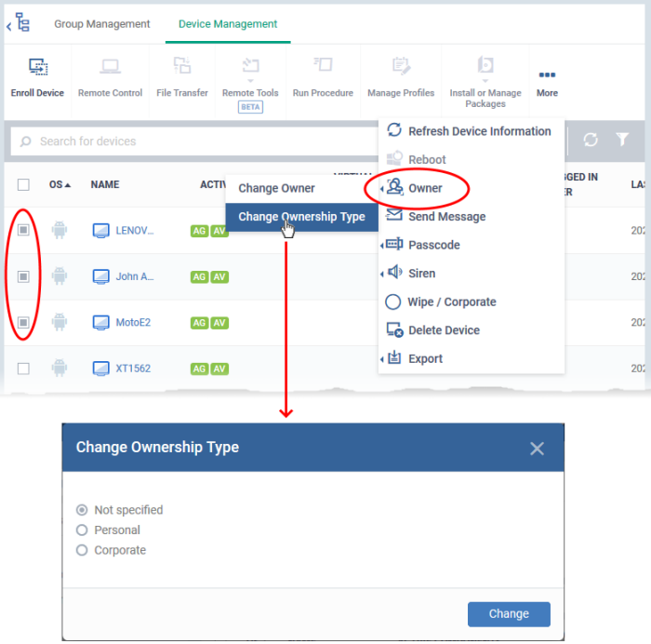The image size is (651, 644).
Task: Toggle the select-all header checkbox
Action: click(23, 184)
